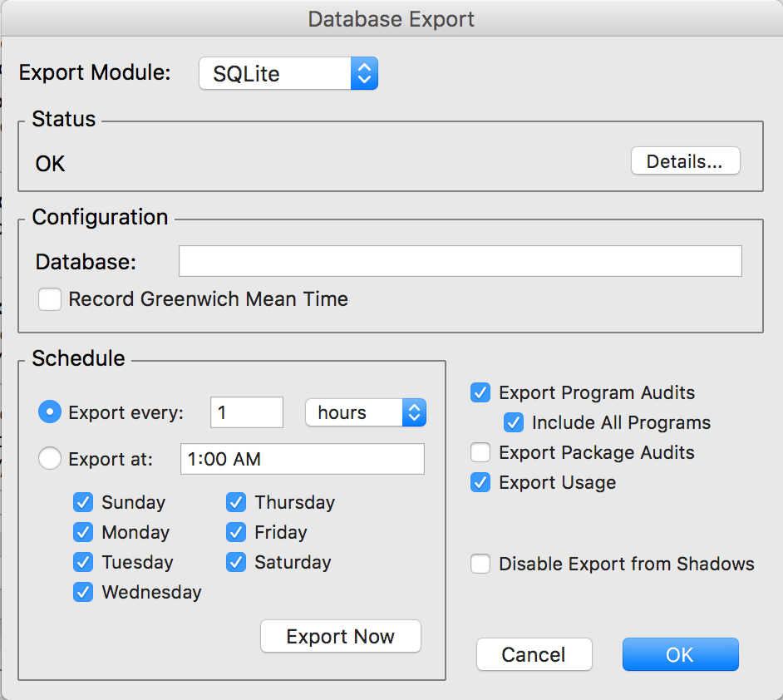Screen dimensions: 783x700
Task: Uncheck the Monday checkbox
Action: [83, 532]
